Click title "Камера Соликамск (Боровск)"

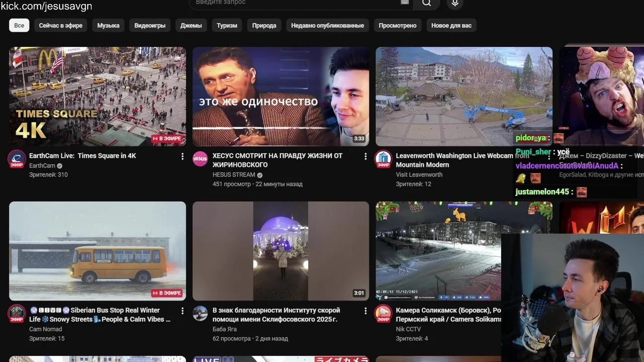pyautogui.click(x=448, y=315)
